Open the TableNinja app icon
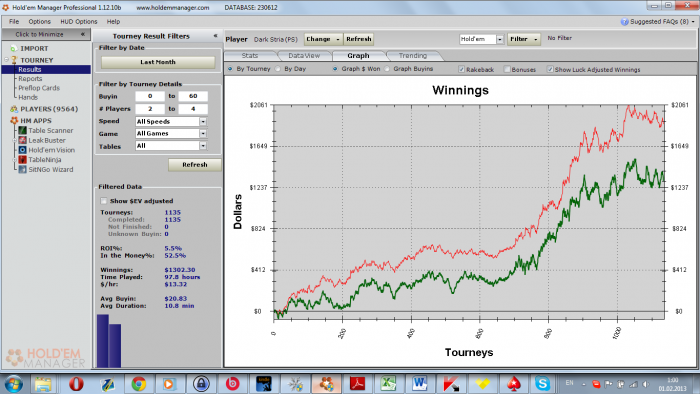 (22, 160)
